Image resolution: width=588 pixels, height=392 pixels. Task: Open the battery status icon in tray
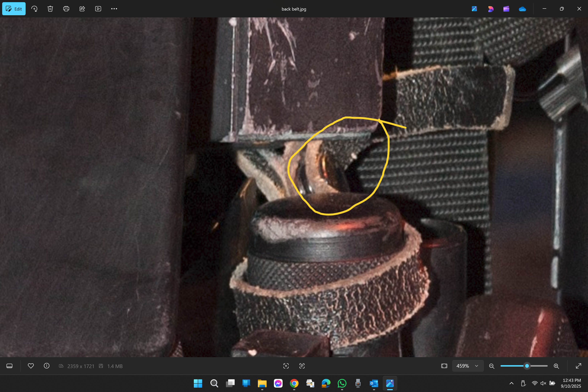click(x=552, y=383)
